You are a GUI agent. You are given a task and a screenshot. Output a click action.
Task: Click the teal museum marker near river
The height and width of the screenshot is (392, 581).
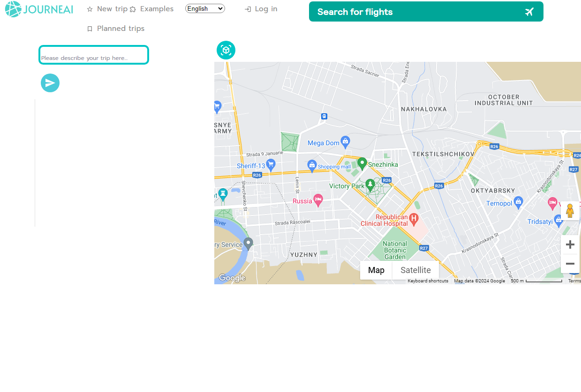223,193
